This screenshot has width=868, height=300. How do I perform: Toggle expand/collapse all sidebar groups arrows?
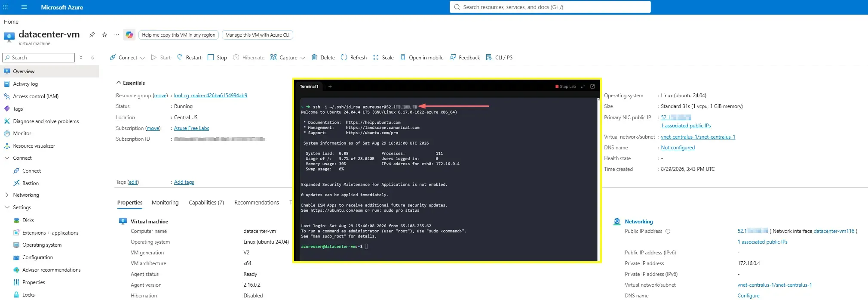pos(81,58)
